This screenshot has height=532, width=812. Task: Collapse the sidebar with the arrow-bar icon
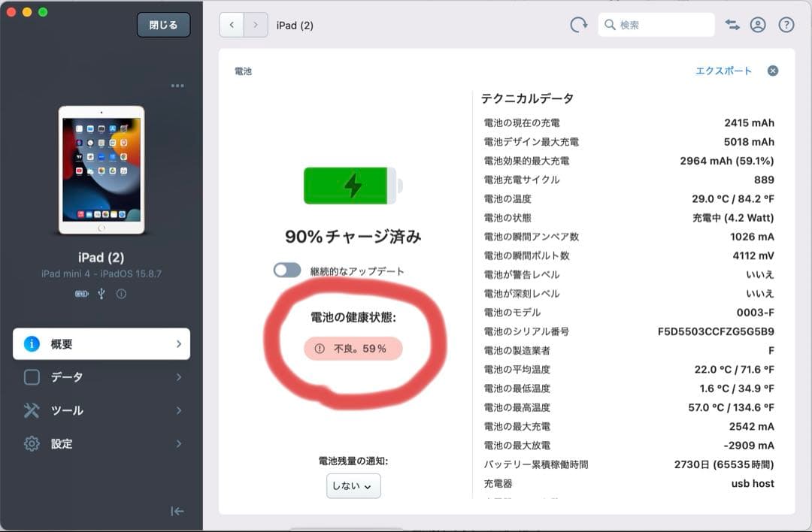[177, 511]
